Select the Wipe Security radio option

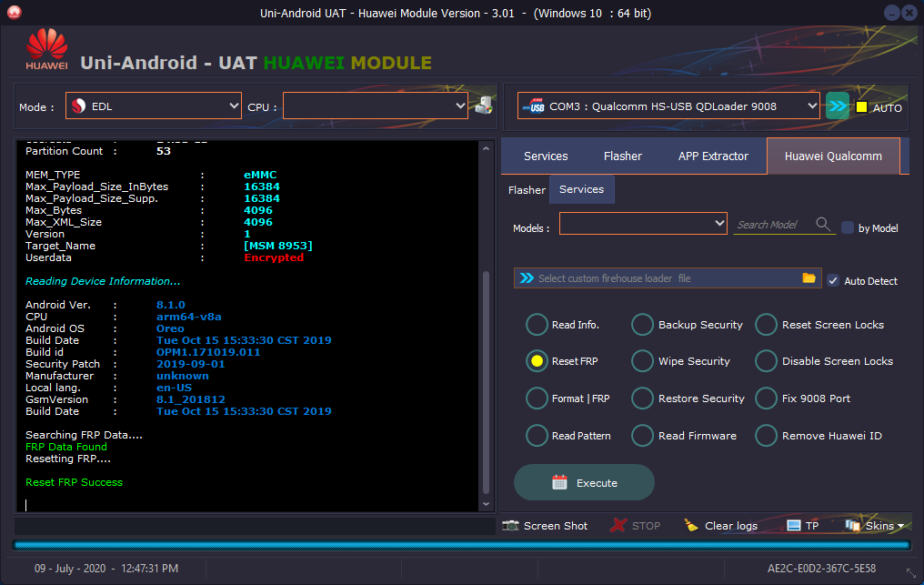click(642, 361)
